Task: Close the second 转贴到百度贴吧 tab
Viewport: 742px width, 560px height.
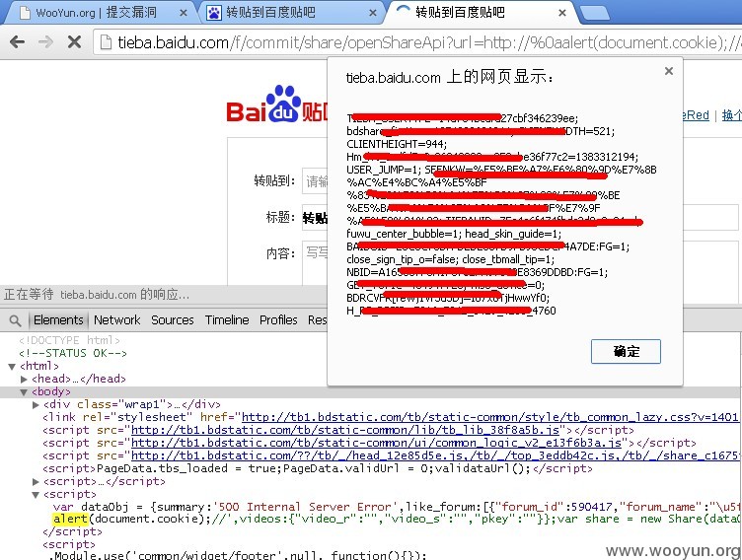Action: (x=373, y=13)
